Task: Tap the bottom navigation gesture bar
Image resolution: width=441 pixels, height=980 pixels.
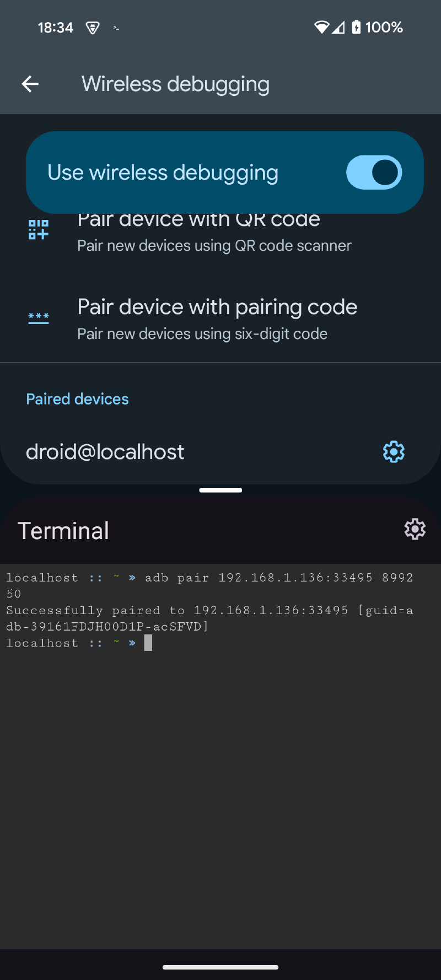Action: 220,967
